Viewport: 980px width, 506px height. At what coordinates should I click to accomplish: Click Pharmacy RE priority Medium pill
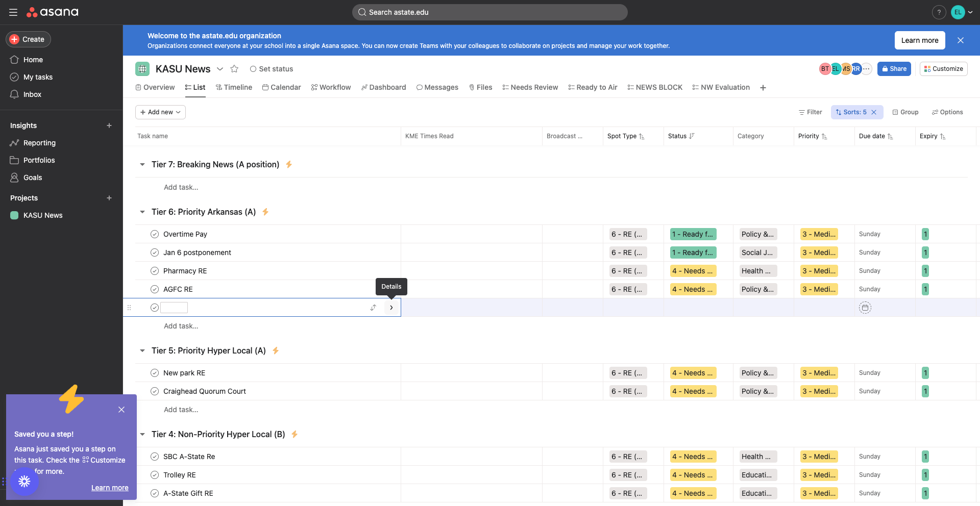(819, 271)
